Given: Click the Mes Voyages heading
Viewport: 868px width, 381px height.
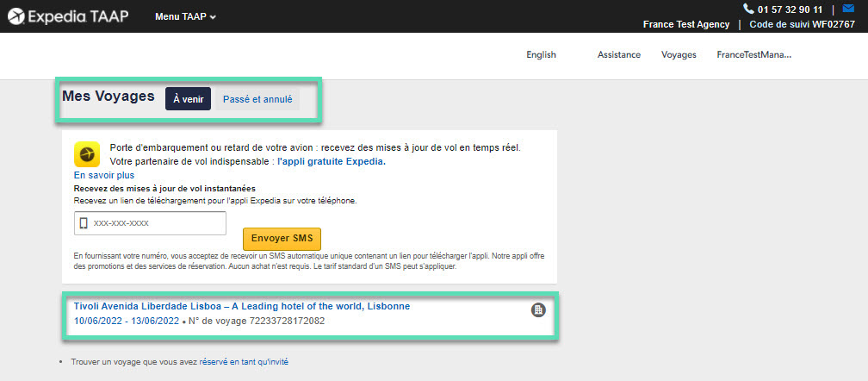Looking at the screenshot, I should (x=108, y=97).
